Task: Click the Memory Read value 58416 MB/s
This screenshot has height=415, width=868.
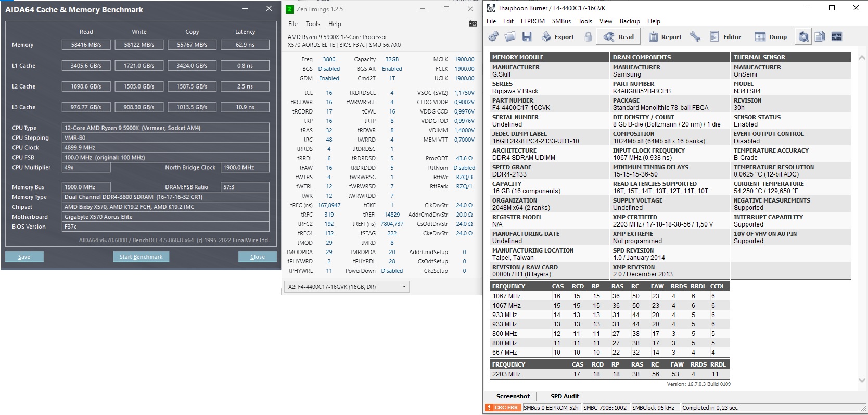Action: tap(86, 45)
